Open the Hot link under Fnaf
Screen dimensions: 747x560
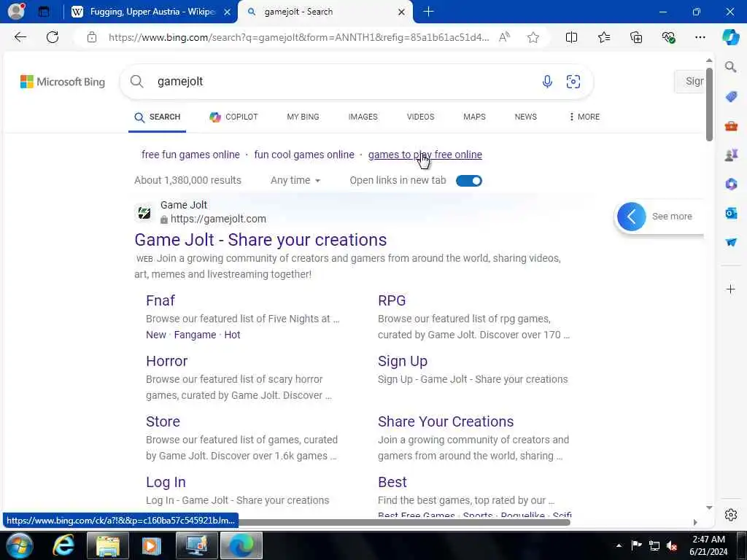tap(232, 335)
